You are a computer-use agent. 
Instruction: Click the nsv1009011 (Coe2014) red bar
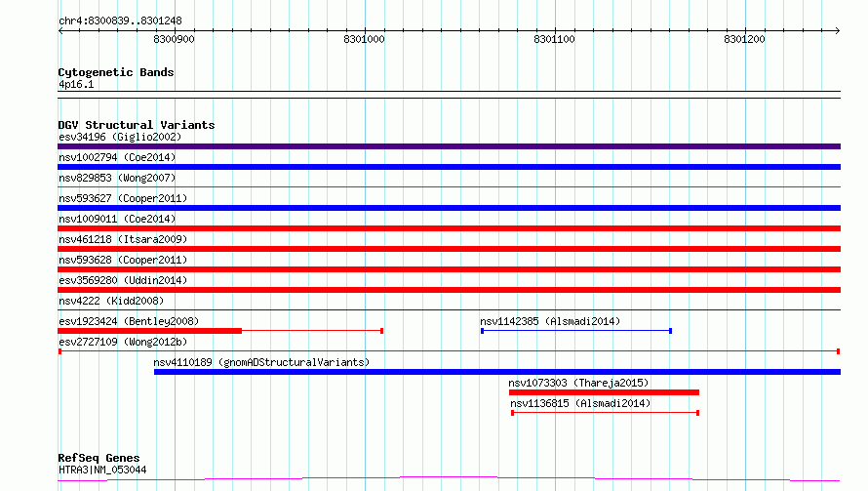pos(449,228)
